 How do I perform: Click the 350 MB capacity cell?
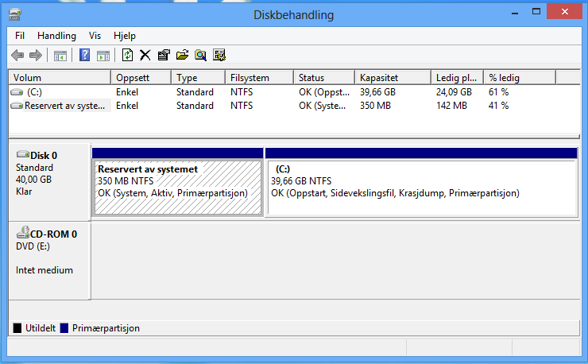click(375, 106)
